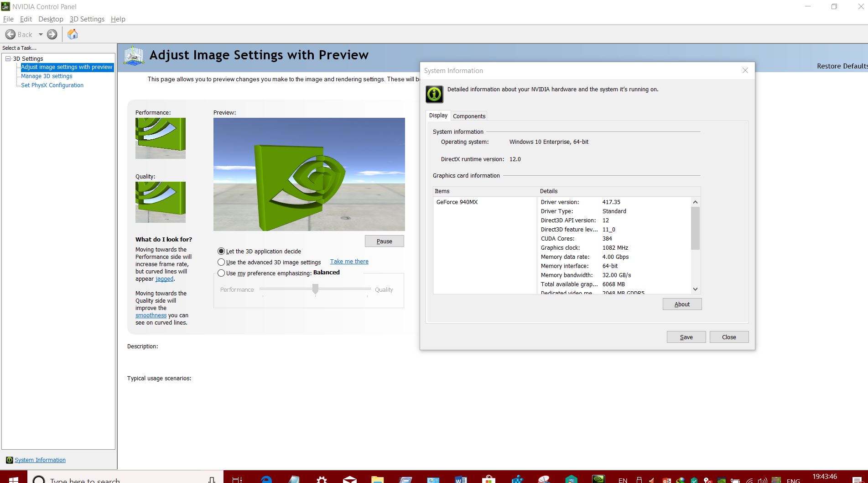Select GeForce 940MX in Items list
Viewport: 868px width, 483px height.
[x=457, y=202]
